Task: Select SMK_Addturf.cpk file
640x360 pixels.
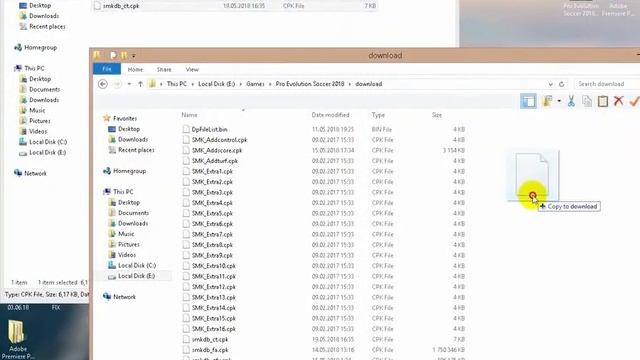Action: pos(215,161)
